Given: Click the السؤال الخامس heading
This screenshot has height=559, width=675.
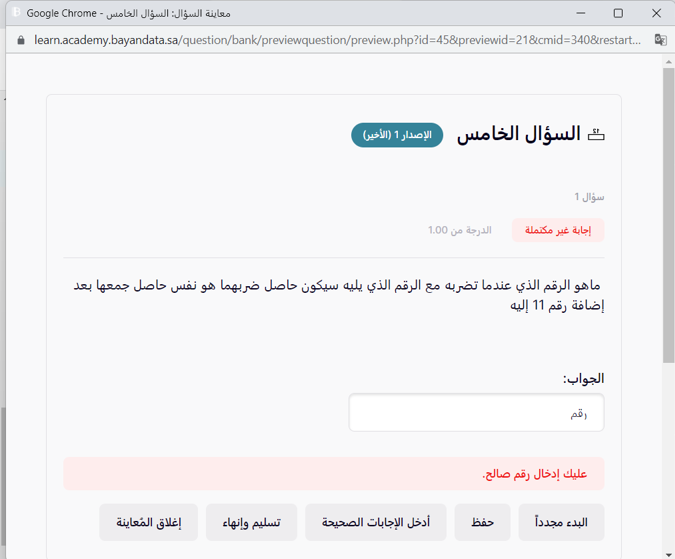Looking at the screenshot, I should click(519, 135).
